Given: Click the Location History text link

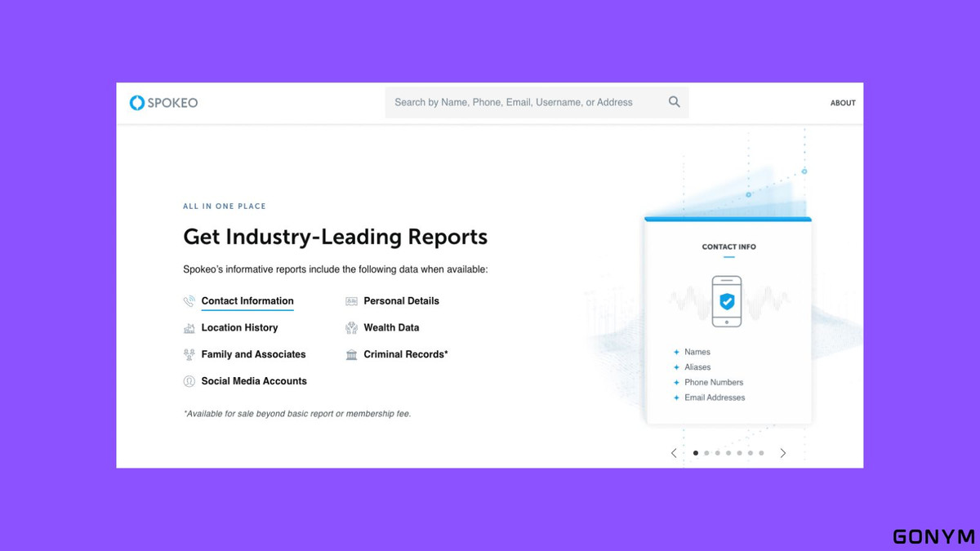Looking at the screenshot, I should [x=239, y=328].
